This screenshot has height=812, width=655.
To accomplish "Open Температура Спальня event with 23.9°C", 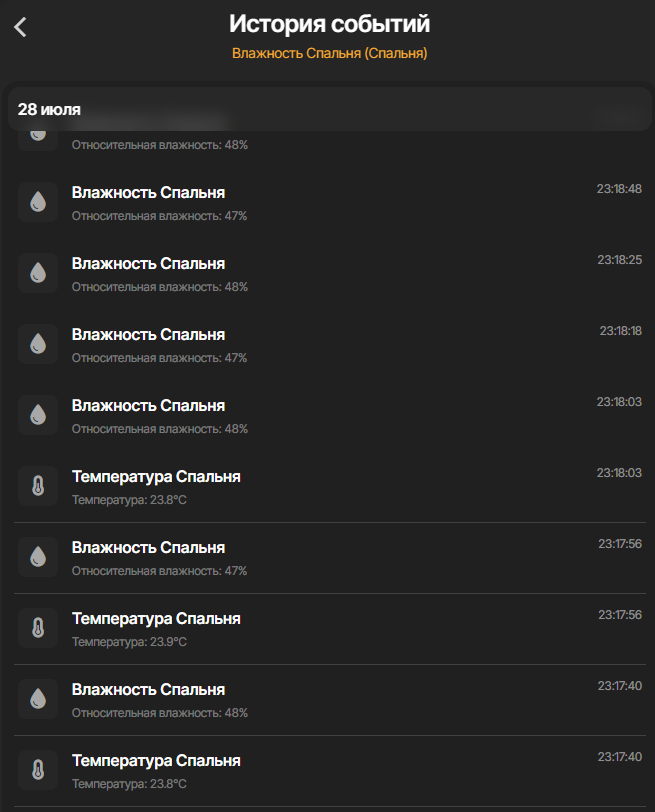I will click(156, 619).
